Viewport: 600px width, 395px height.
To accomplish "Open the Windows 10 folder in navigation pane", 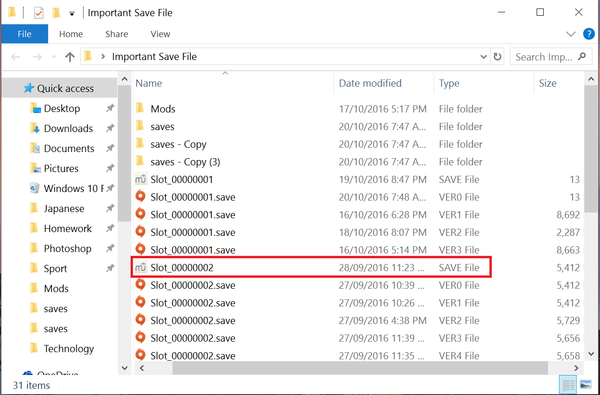I will pos(73,188).
